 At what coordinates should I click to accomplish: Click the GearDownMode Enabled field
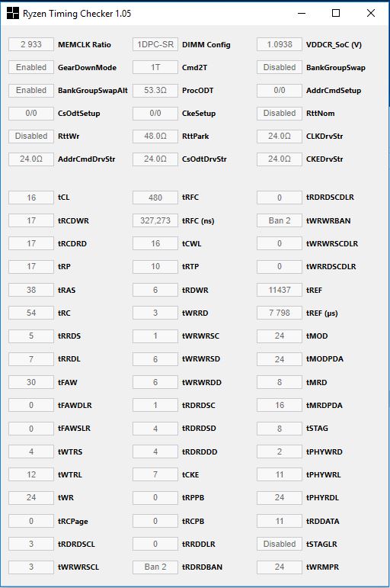[x=31, y=67]
